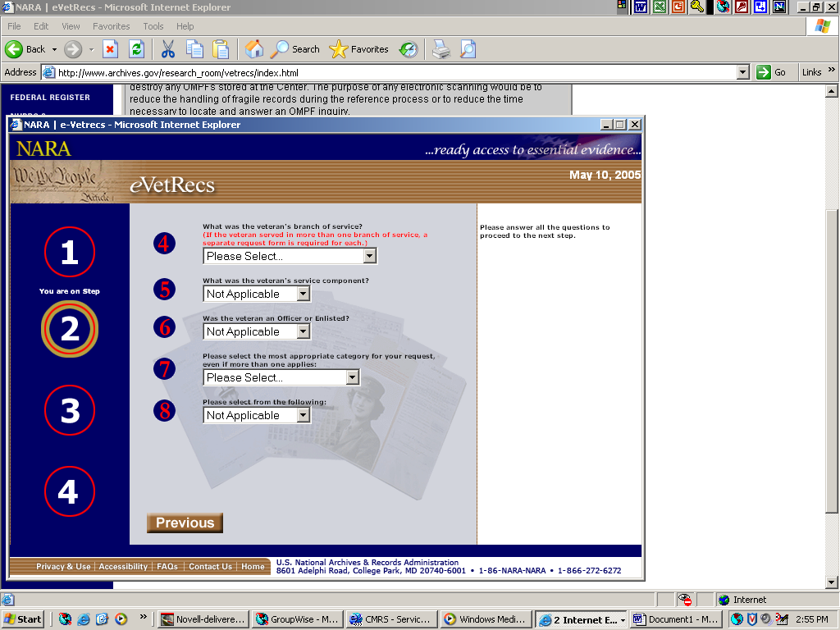The height and width of the screenshot is (630, 840).
Task: Click the Stop loading icon
Action: coord(110,49)
